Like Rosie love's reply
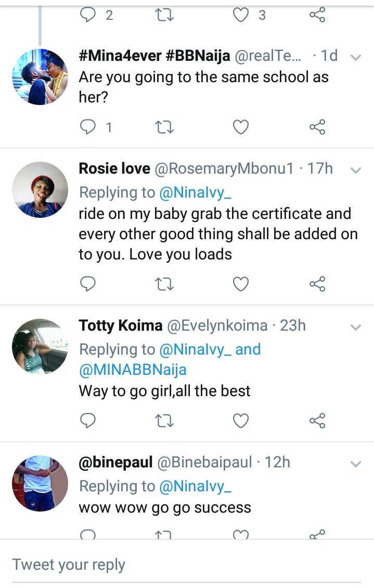 tap(240, 284)
